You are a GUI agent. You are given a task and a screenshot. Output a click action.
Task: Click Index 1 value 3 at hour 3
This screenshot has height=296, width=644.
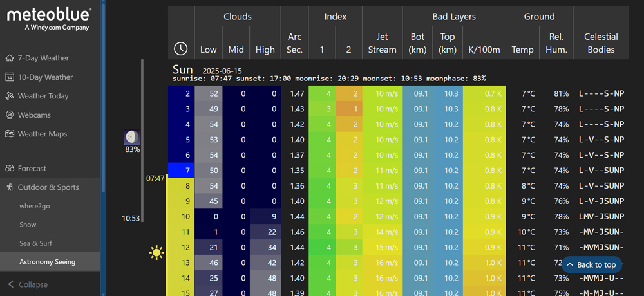pos(322,109)
